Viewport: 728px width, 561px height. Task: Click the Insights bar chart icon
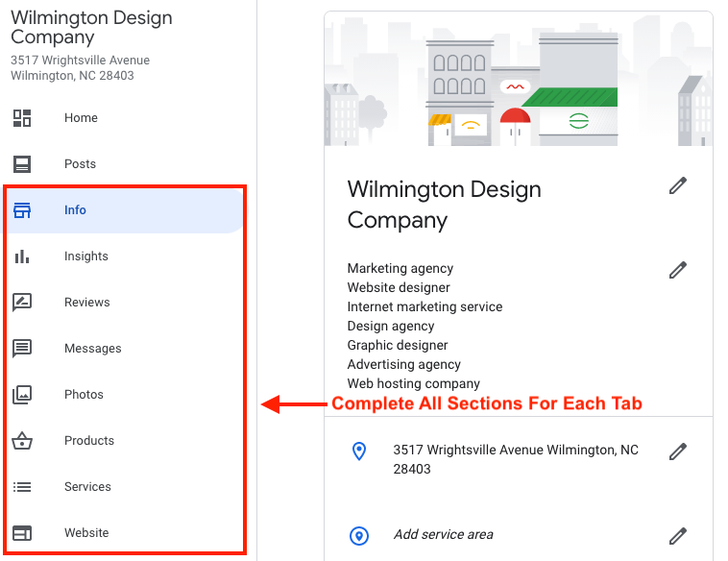click(x=22, y=256)
